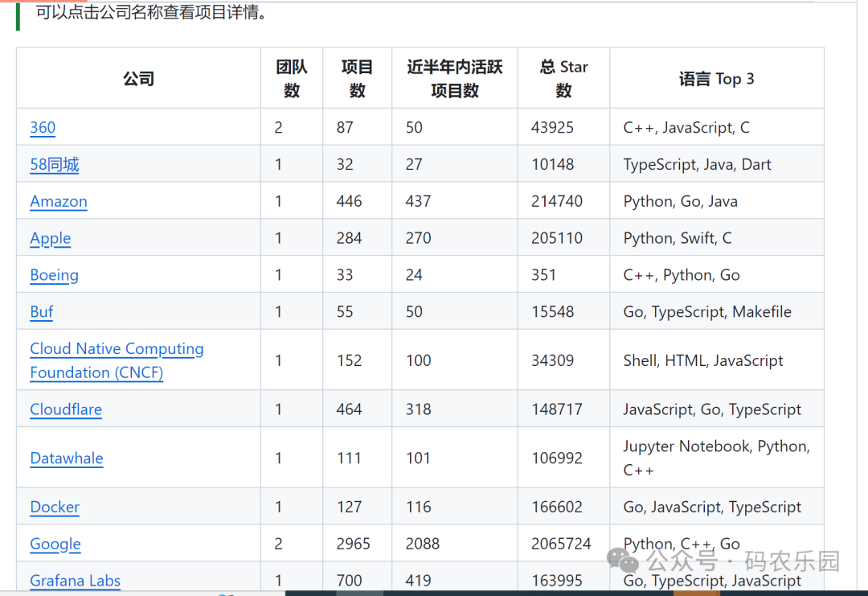Click Apple's project count 284
Screen dimensions: 868x596
(350, 238)
